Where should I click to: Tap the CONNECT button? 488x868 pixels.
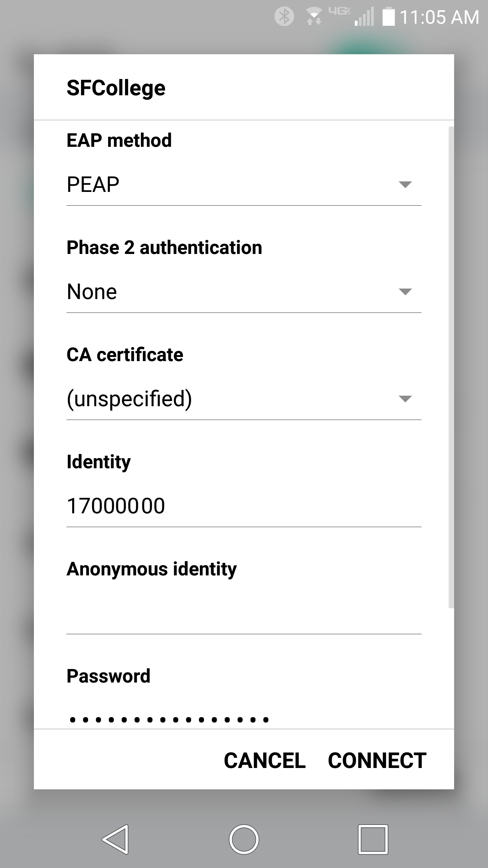(x=377, y=761)
